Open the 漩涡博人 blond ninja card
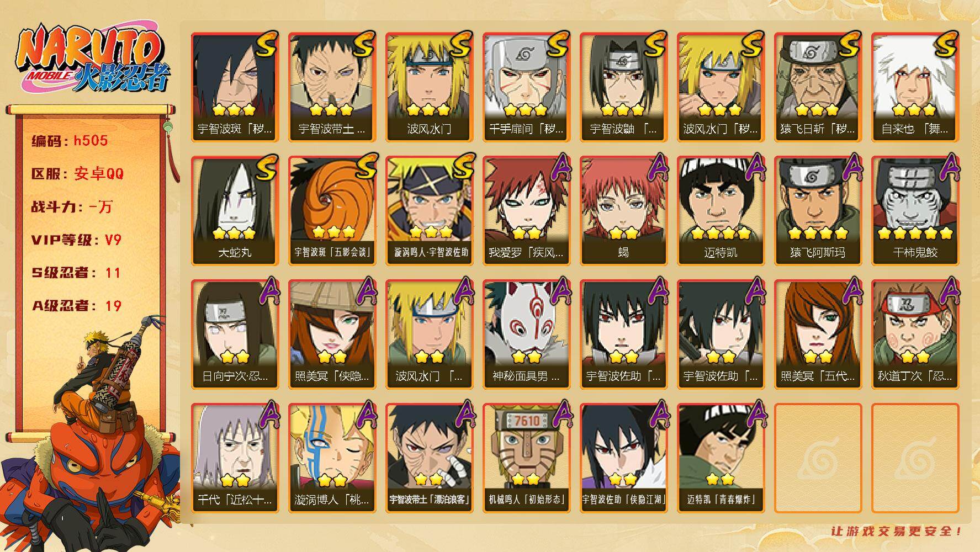 [x=332, y=458]
